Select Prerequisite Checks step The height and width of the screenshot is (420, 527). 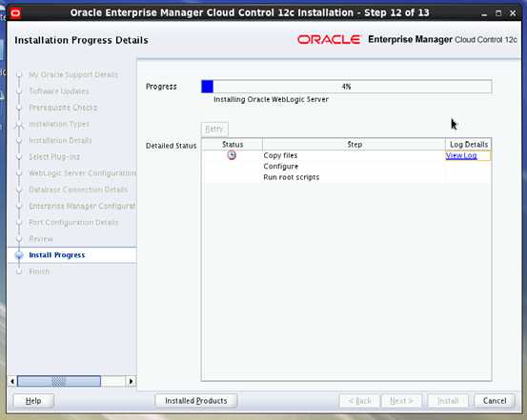[x=63, y=108]
